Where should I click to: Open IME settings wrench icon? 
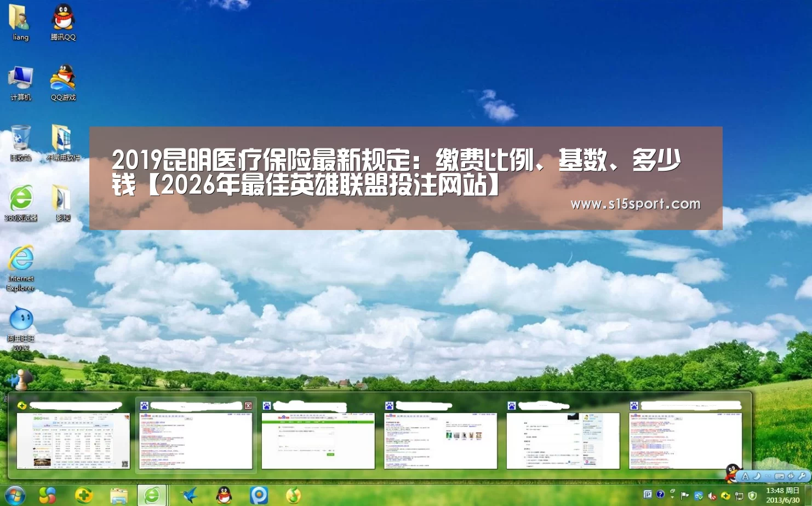802,476
